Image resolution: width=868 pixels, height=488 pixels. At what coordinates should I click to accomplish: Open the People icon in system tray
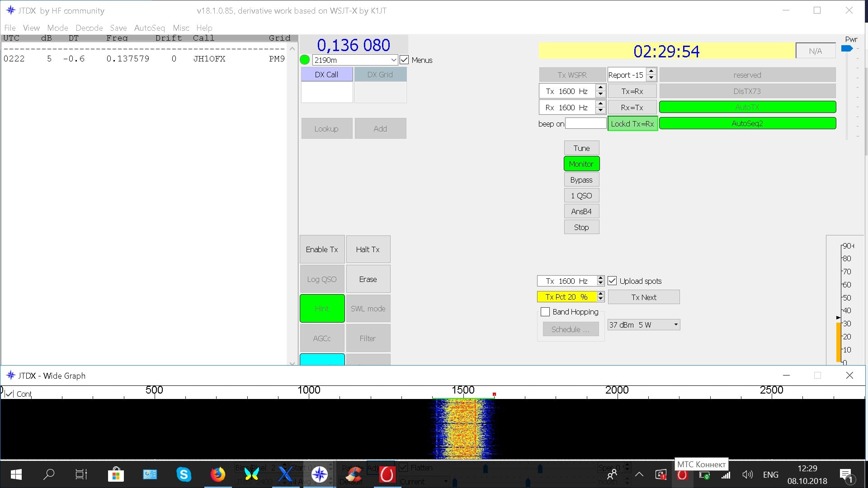coord(612,474)
